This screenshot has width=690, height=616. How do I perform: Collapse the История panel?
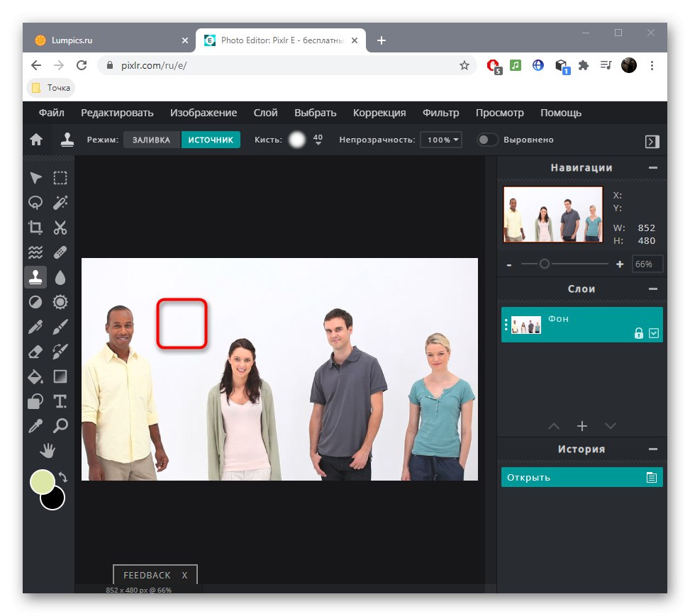point(653,449)
